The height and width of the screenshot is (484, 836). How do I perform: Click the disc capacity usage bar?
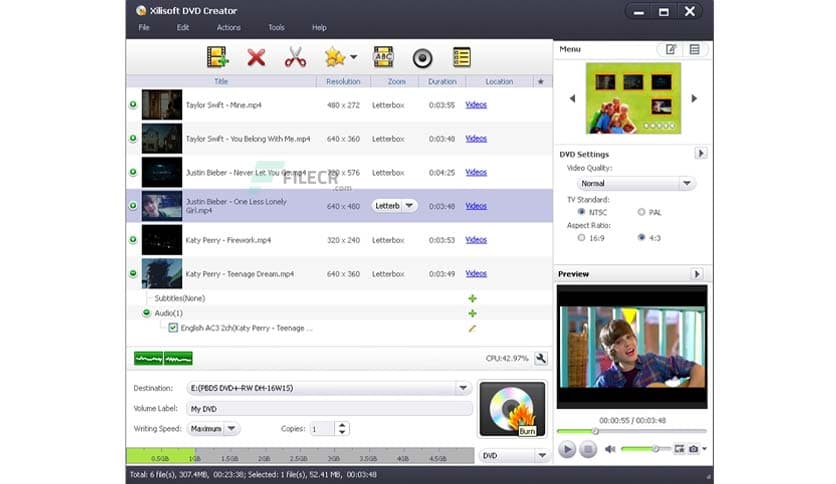coord(300,456)
